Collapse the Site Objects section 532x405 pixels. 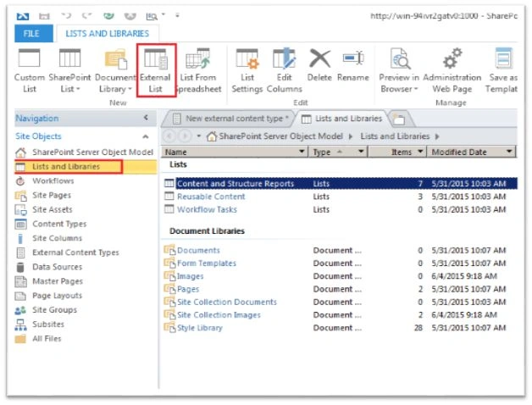point(146,136)
